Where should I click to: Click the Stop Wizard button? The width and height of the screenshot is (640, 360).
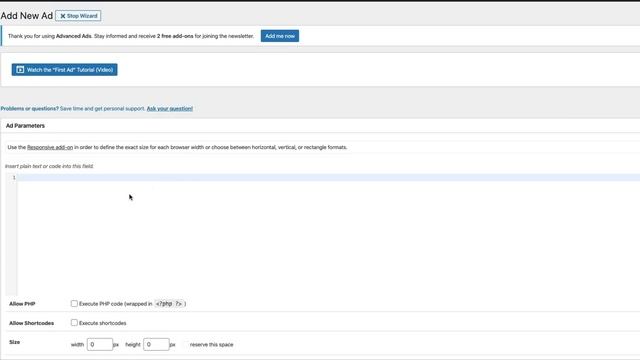78,16
